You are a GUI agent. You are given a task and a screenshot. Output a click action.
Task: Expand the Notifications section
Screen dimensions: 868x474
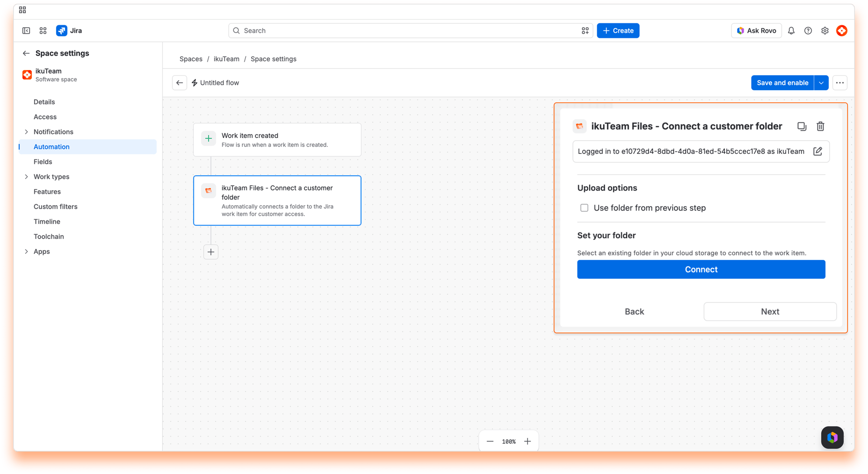click(26, 132)
